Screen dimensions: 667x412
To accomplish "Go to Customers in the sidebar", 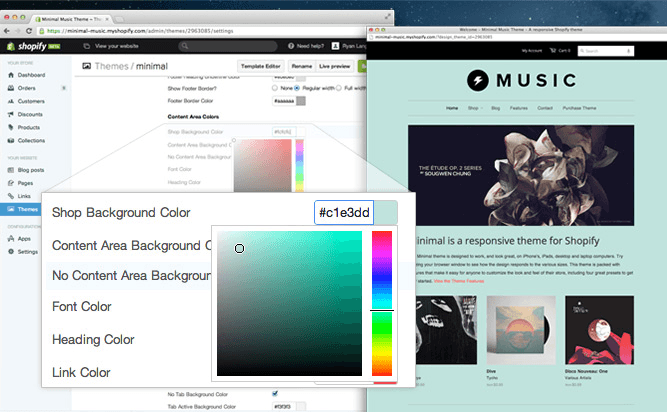I will click(x=30, y=101).
